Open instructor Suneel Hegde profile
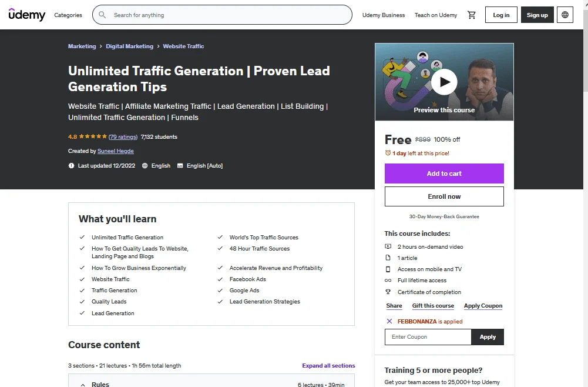Viewport: 588px width, 387px height. pyautogui.click(x=116, y=151)
